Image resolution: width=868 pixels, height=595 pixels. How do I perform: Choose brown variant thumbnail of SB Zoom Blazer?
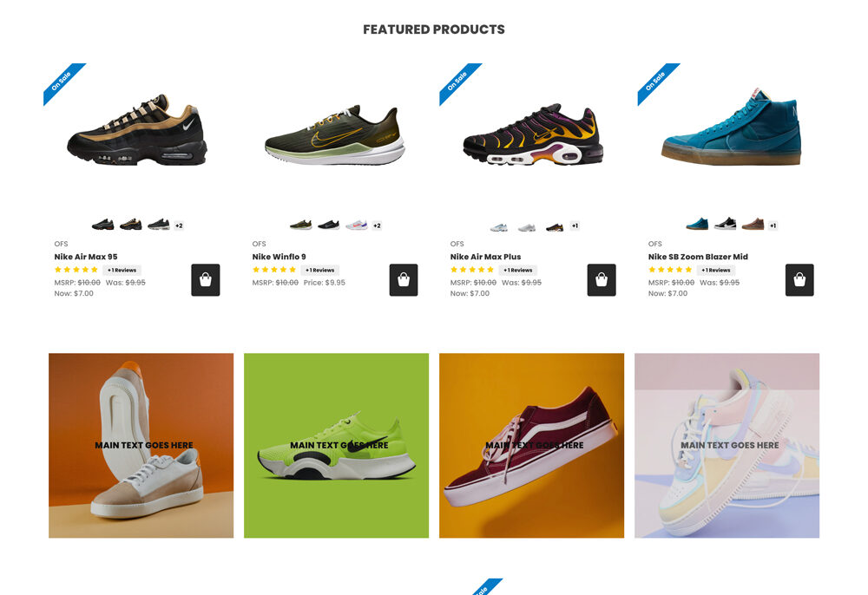(753, 224)
